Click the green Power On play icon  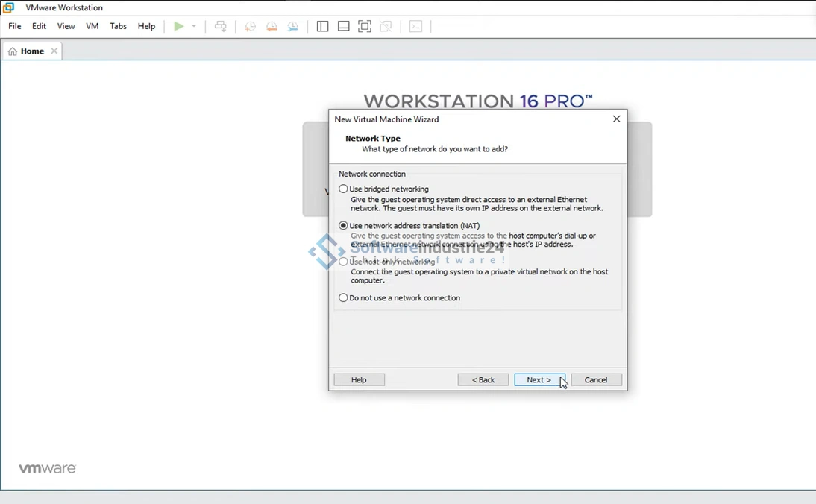[179, 26]
